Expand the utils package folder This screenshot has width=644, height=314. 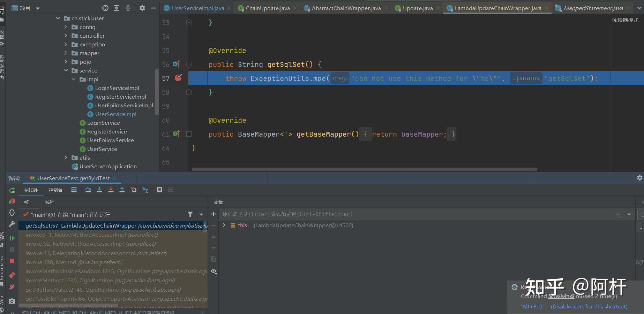pyautogui.click(x=66, y=158)
